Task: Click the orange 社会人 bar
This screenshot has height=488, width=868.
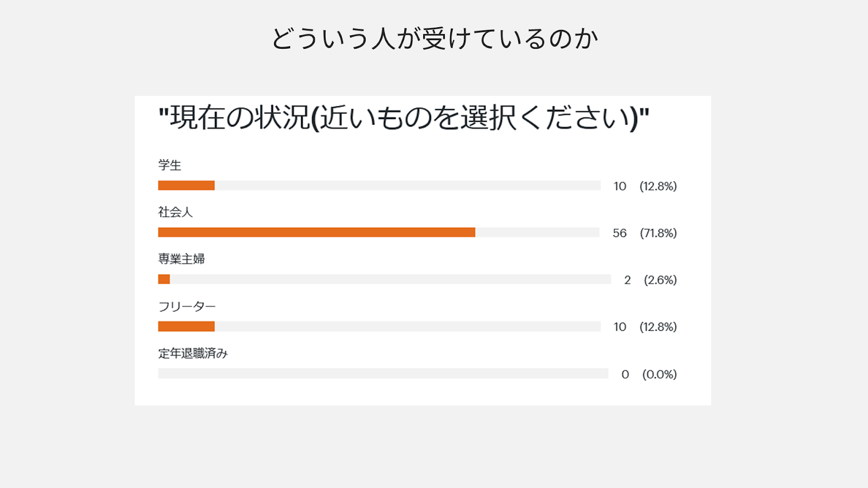Action: [x=316, y=233]
